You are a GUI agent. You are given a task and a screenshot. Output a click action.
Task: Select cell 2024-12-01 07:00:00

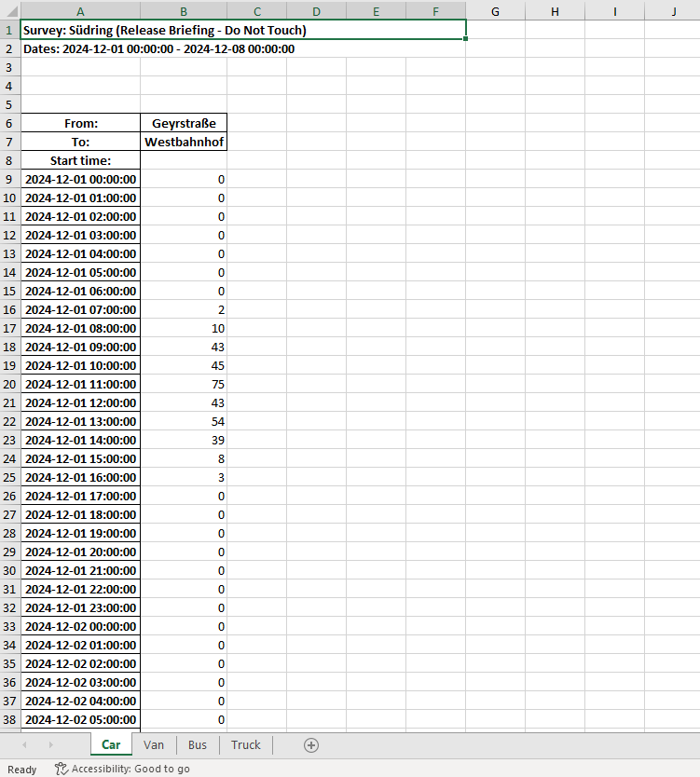tap(80, 309)
